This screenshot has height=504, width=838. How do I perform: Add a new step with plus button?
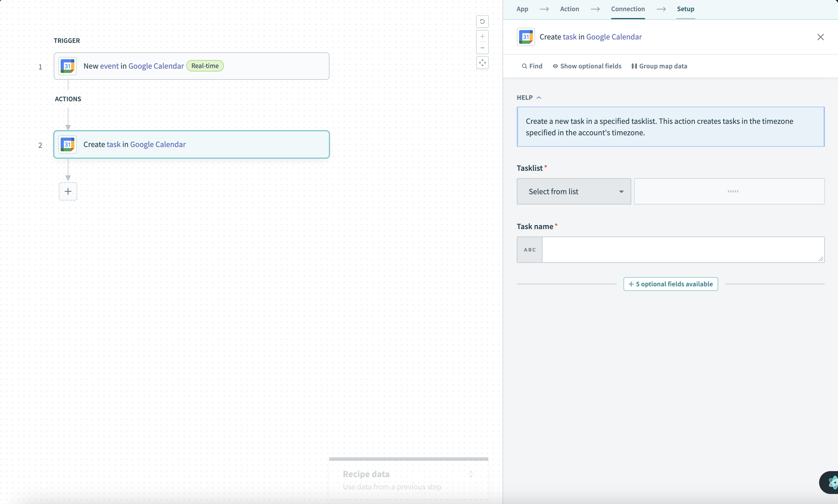click(x=68, y=191)
